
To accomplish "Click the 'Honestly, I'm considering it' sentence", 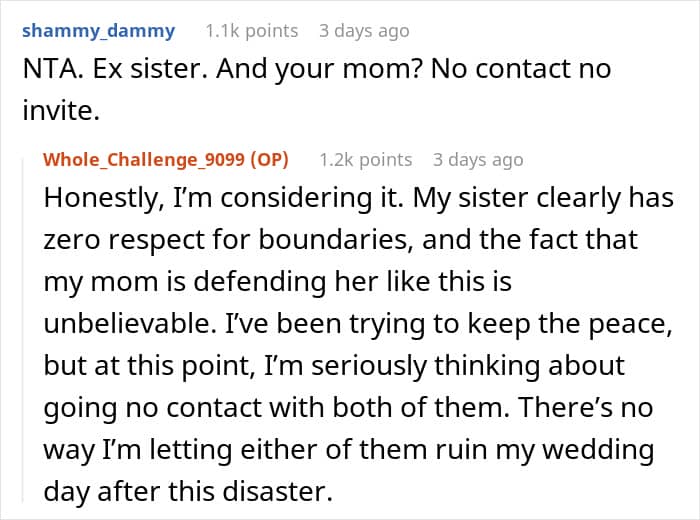I will click(223, 198).
